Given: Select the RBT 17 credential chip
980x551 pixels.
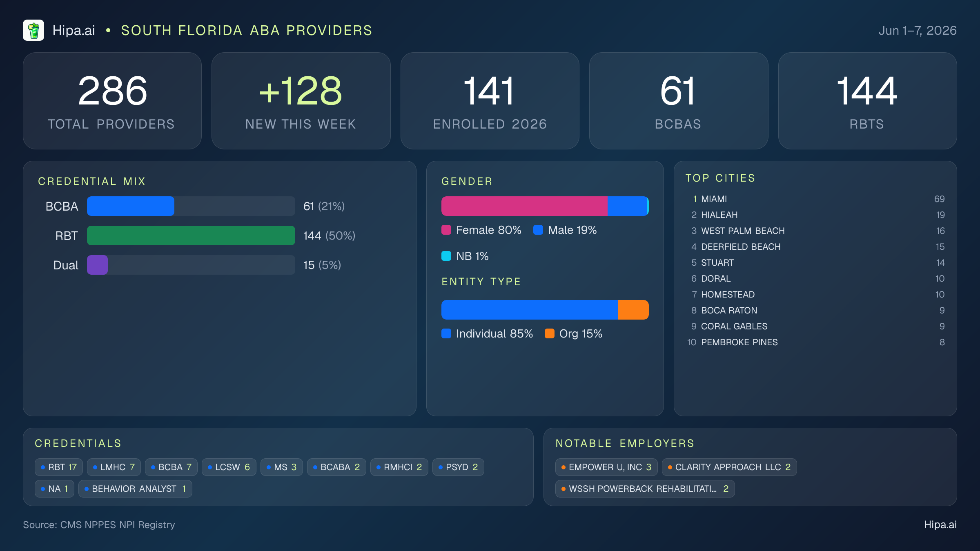Looking at the screenshot, I should 59,467.
